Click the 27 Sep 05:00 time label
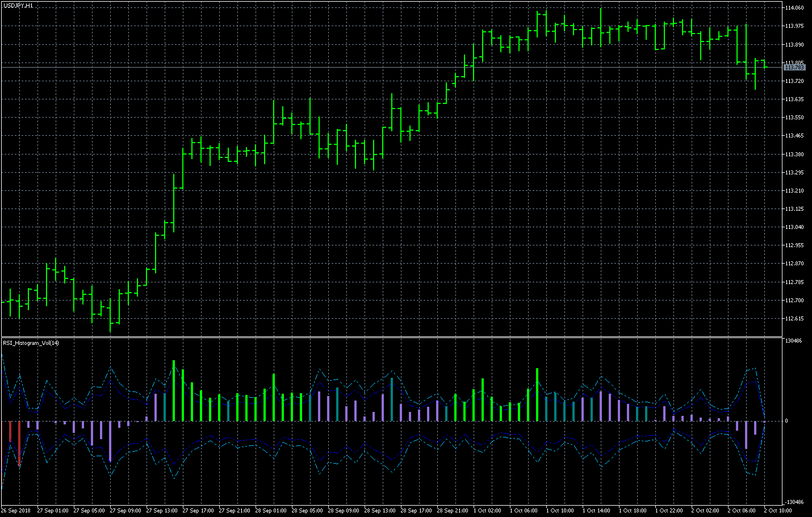The width and height of the screenshot is (812, 517). (89, 511)
